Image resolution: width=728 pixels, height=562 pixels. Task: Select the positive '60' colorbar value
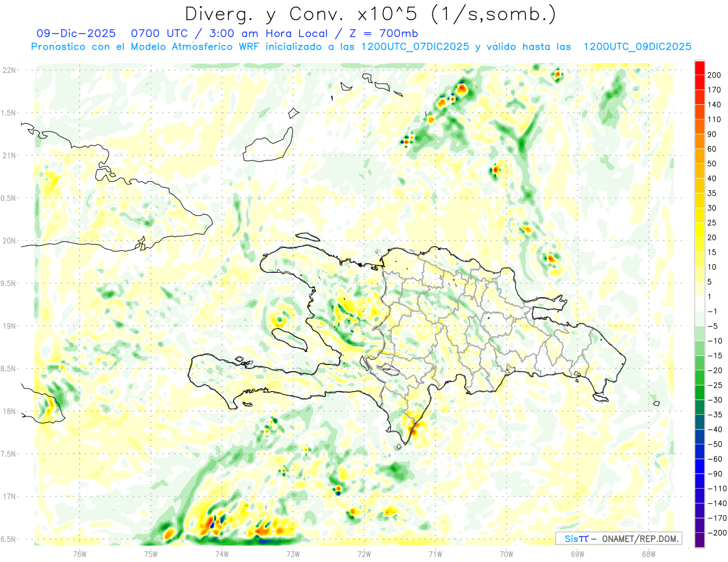[712, 149]
